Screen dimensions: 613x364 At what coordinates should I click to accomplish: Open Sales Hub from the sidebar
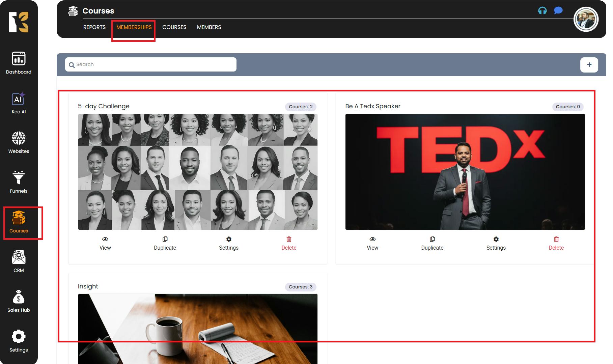click(19, 301)
